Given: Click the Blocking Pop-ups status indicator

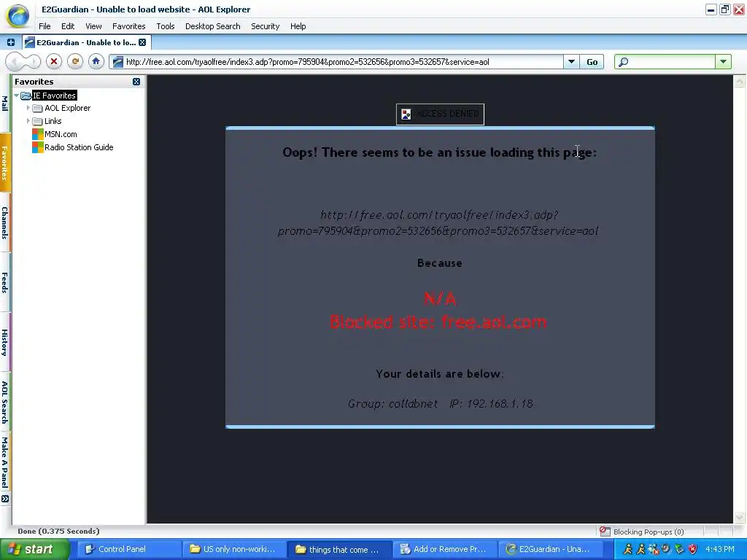Looking at the screenshot, I should click(x=642, y=532).
